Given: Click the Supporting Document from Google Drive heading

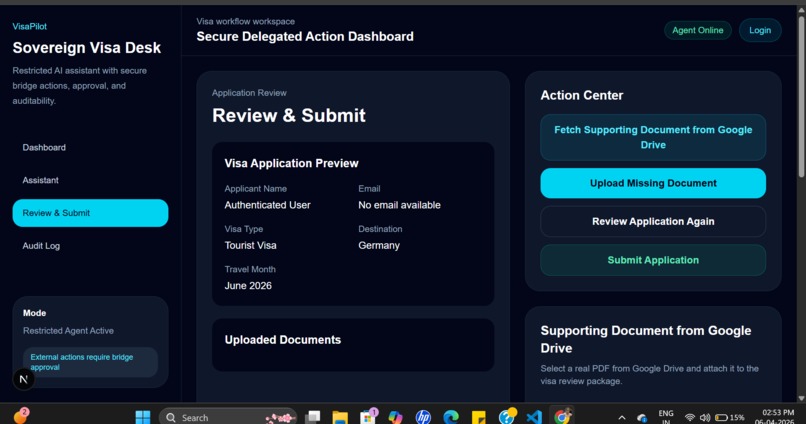Looking at the screenshot, I should pyautogui.click(x=646, y=339).
